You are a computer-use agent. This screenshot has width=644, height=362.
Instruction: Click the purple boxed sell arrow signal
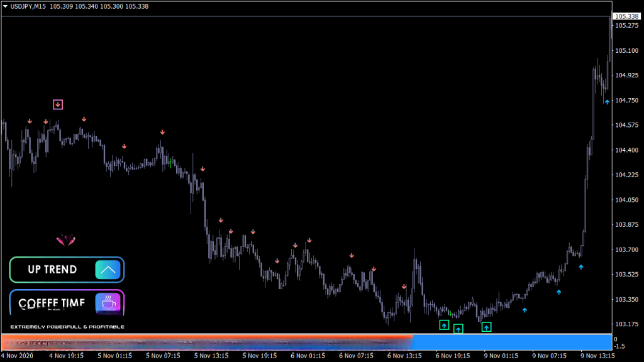click(58, 104)
